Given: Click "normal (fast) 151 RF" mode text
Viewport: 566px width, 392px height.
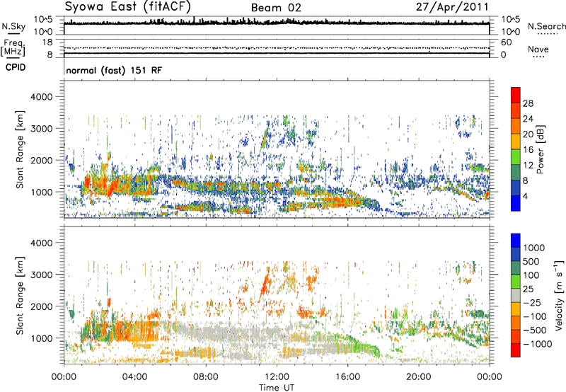Looking at the screenshot, I should [114, 70].
